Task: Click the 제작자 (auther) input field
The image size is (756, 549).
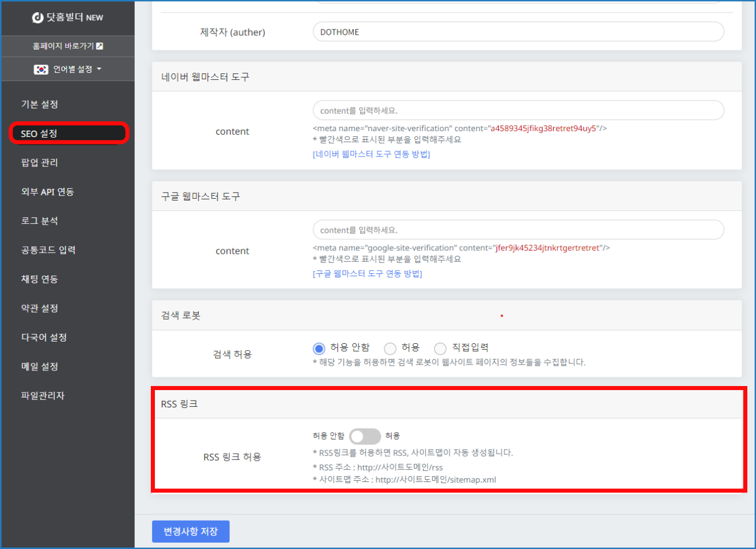Action: pos(518,32)
